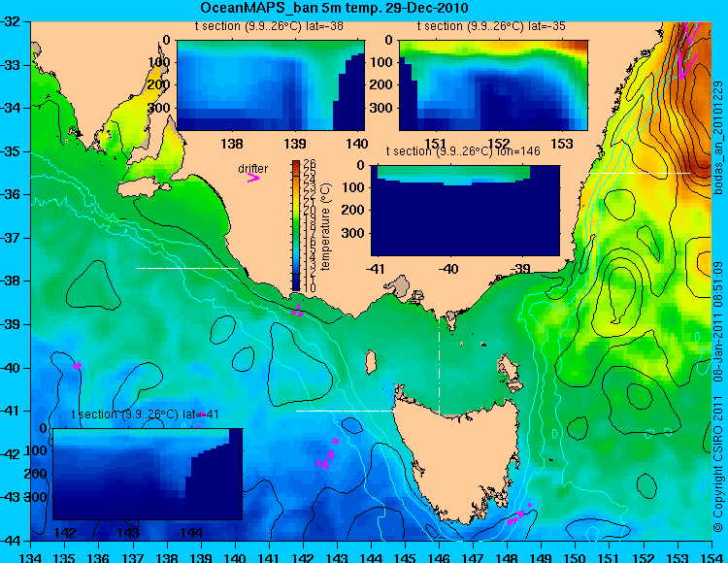Open the lon=146 temperature section inset plot
The width and height of the screenshot is (728, 563).
(x=465, y=211)
